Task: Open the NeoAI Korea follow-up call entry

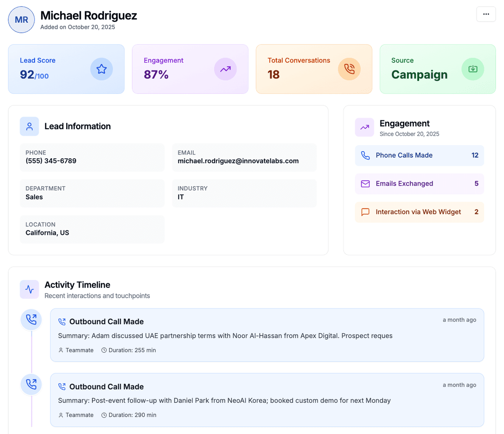Action: 267,400
